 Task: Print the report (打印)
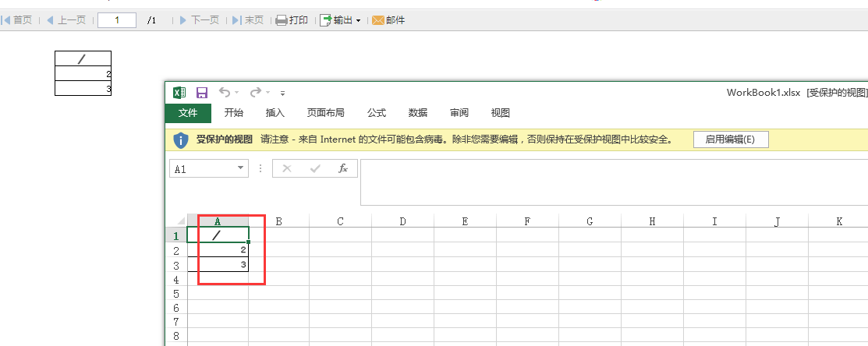point(292,20)
